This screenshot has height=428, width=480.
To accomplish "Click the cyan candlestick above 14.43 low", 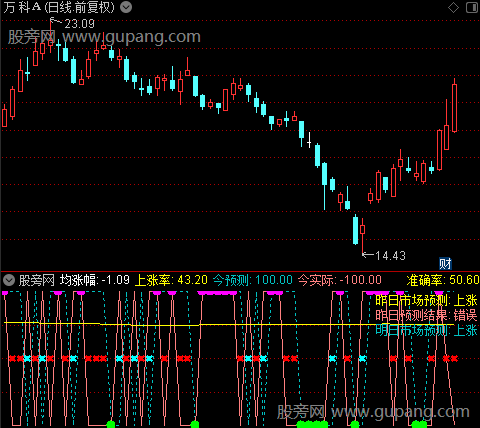I will pyautogui.click(x=355, y=230).
